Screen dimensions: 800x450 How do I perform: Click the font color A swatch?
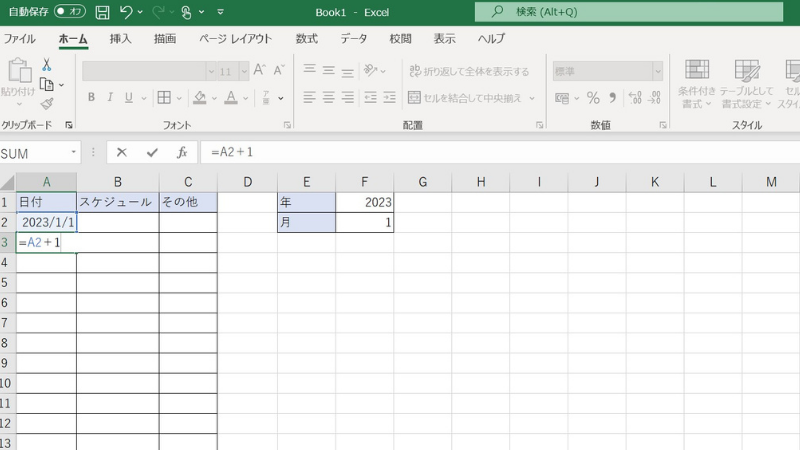coord(231,98)
